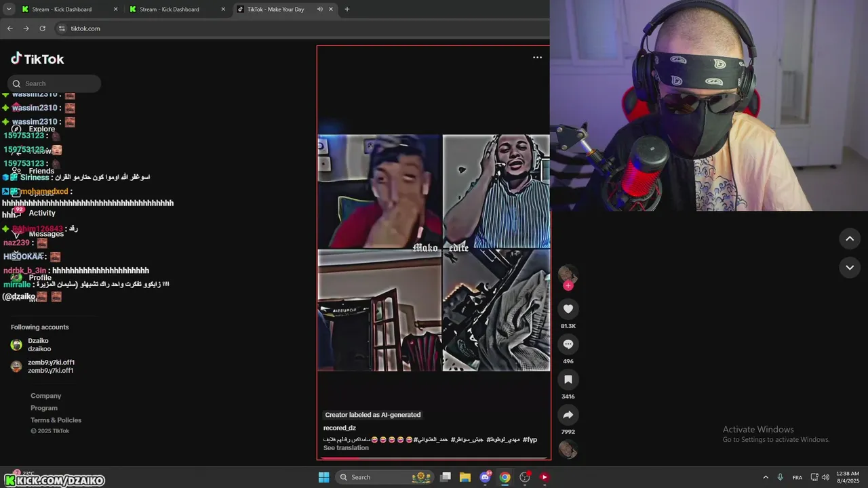Switch the FRA input language indicator
868x488 pixels.
pos(797,477)
